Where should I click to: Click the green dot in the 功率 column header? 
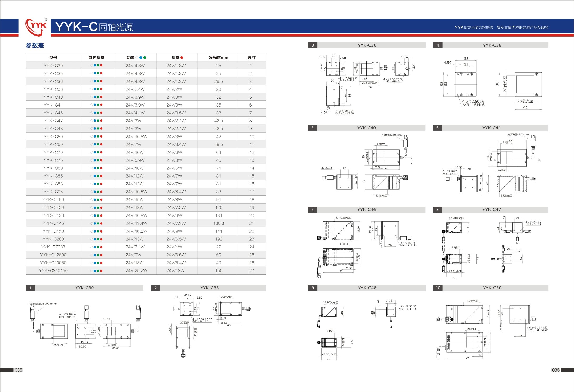(x=144, y=58)
